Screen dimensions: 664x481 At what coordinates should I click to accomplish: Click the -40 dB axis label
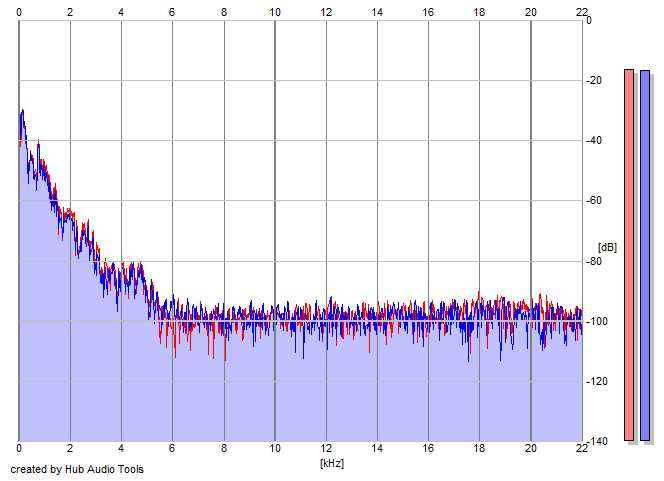click(594, 141)
